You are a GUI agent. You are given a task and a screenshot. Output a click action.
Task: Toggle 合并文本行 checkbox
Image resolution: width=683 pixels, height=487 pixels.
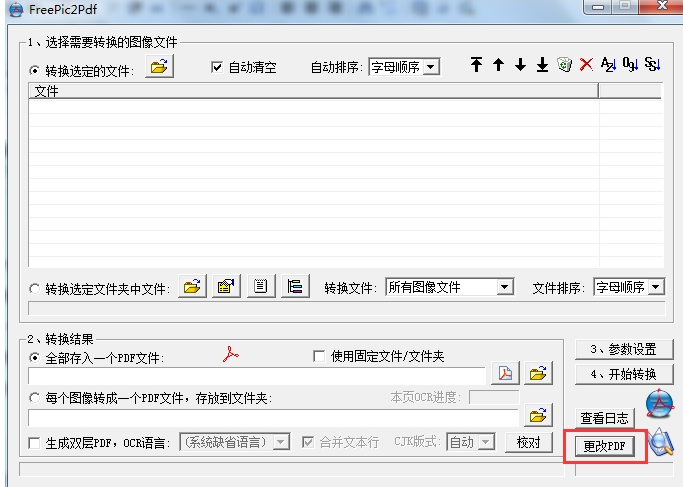click(x=308, y=442)
